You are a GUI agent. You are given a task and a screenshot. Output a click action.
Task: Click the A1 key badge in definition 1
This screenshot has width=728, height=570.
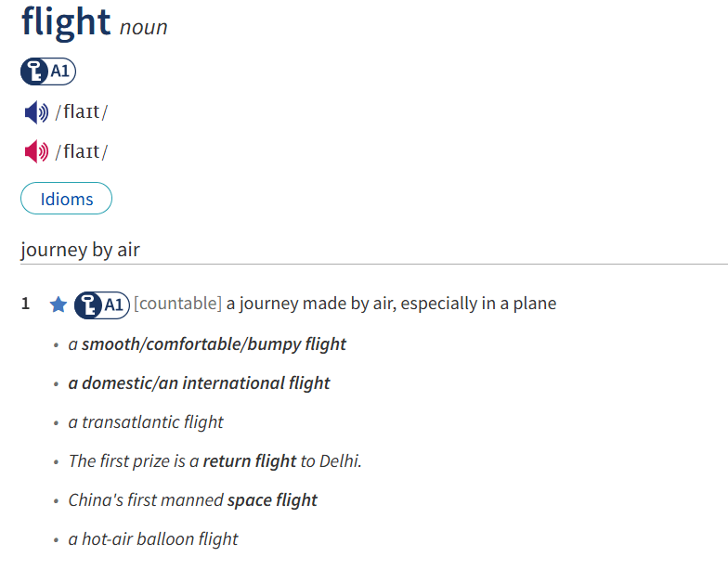pyautogui.click(x=102, y=304)
